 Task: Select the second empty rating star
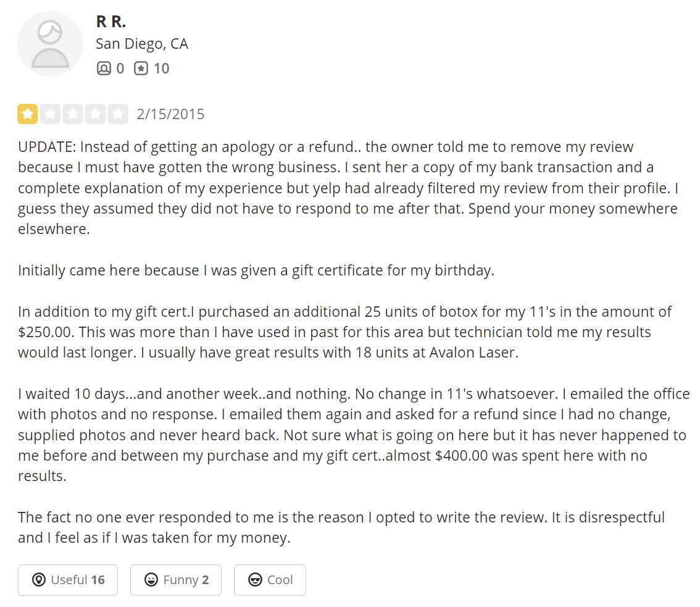[50, 114]
